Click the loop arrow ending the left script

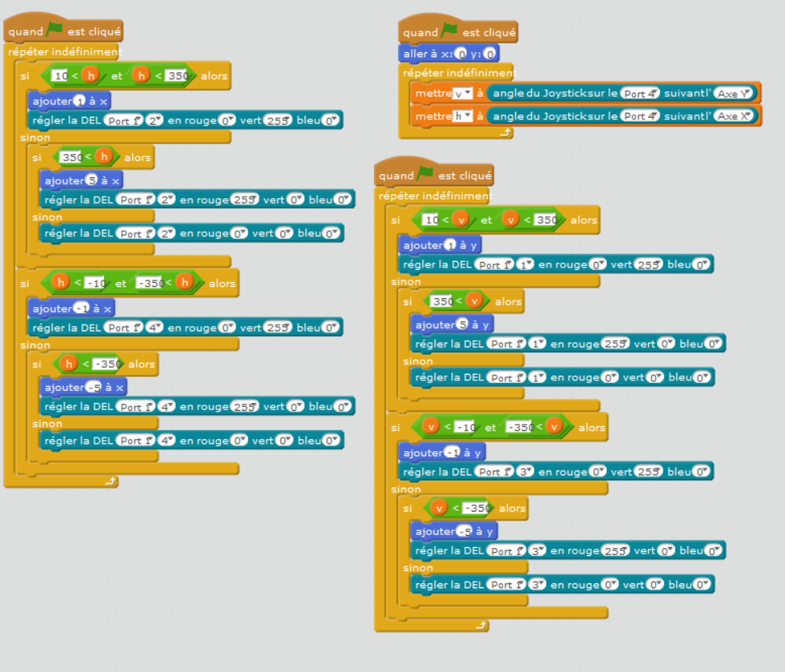tap(110, 481)
